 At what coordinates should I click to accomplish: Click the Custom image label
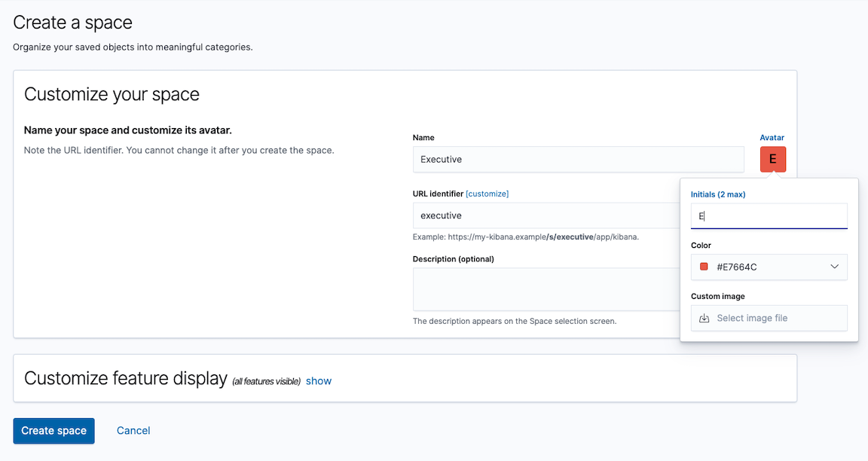[717, 297]
